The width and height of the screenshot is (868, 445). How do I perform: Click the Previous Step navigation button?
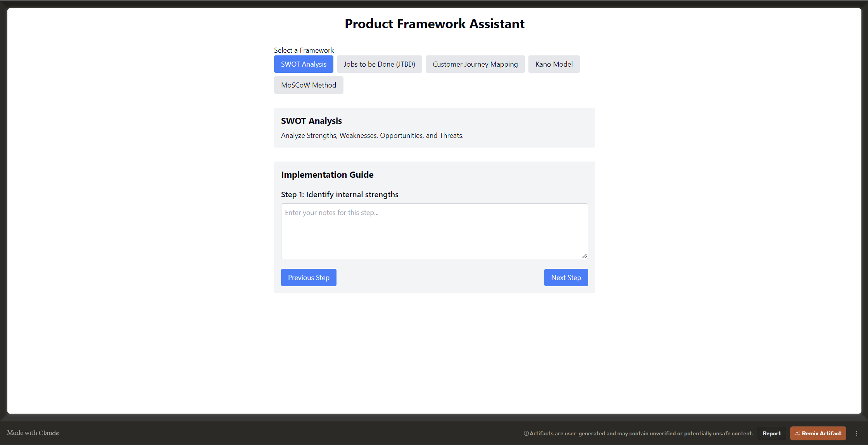click(x=309, y=277)
